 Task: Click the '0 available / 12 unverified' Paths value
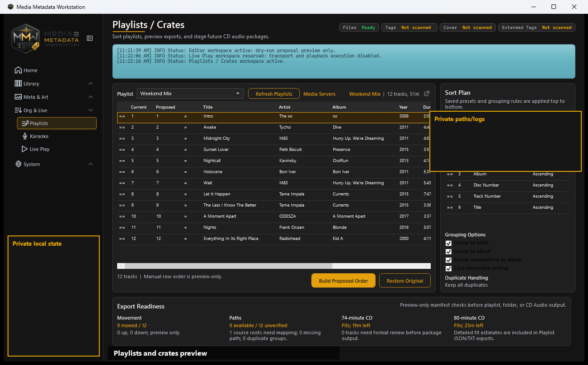coord(258,325)
